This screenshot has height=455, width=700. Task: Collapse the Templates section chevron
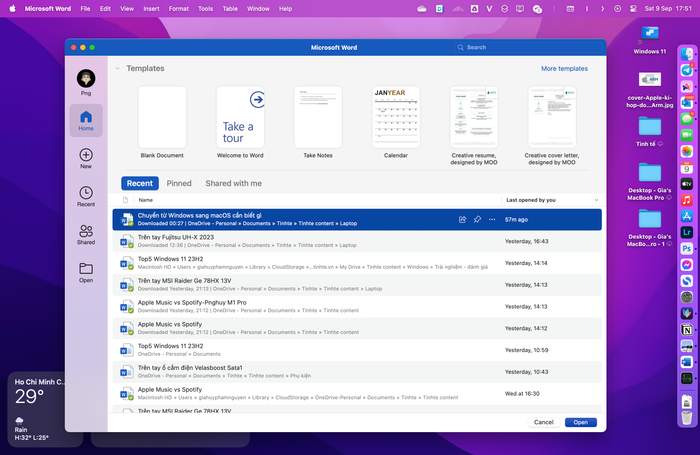(x=117, y=68)
